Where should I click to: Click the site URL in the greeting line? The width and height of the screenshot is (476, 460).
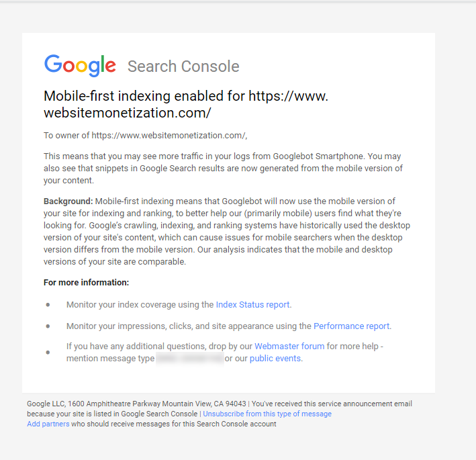click(169, 136)
